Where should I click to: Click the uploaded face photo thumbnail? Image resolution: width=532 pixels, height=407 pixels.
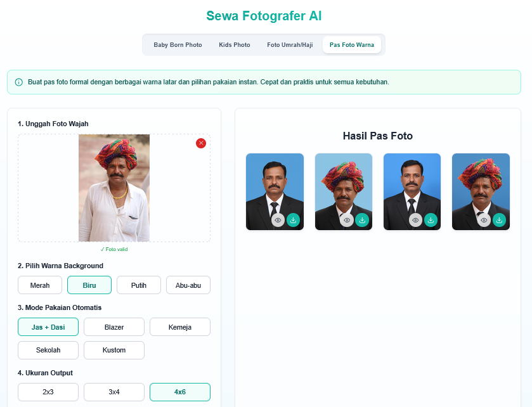point(114,188)
